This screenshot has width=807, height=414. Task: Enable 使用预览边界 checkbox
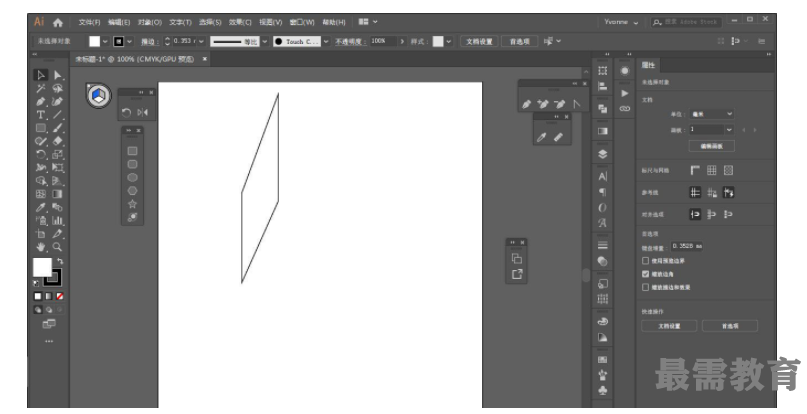tap(645, 261)
